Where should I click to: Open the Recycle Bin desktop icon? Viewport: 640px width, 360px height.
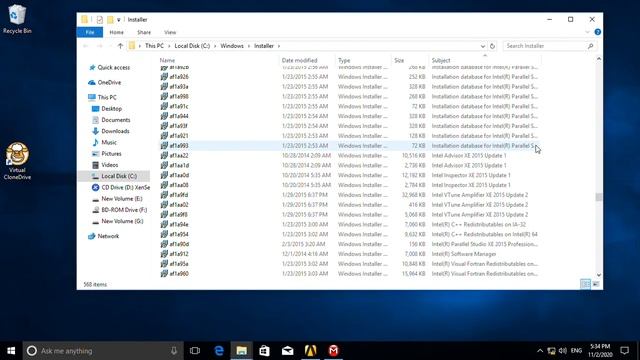click(17, 19)
